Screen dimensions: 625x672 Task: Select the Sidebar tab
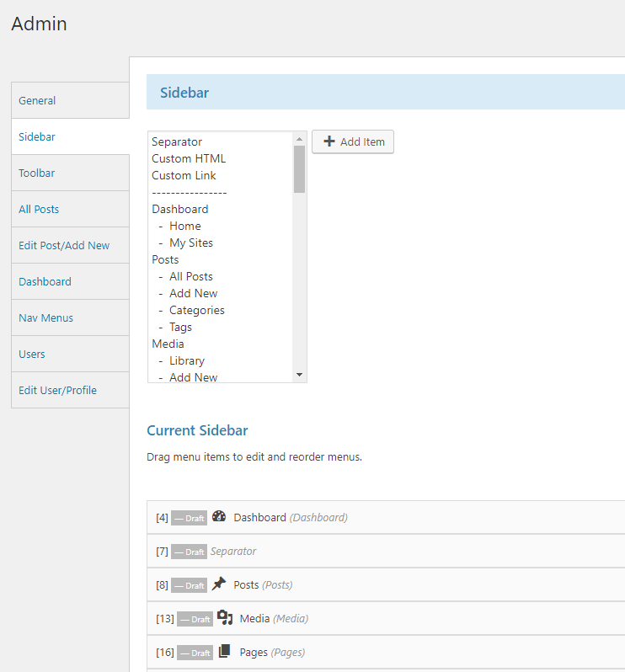click(70, 136)
